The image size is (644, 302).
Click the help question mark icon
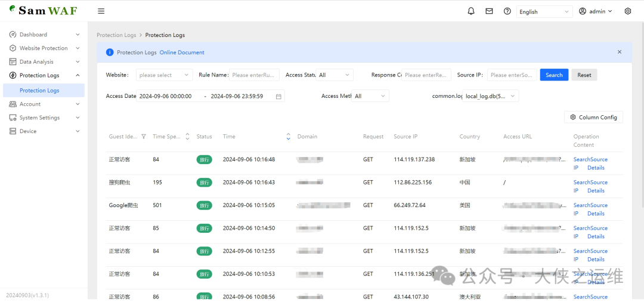(x=507, y=11)
